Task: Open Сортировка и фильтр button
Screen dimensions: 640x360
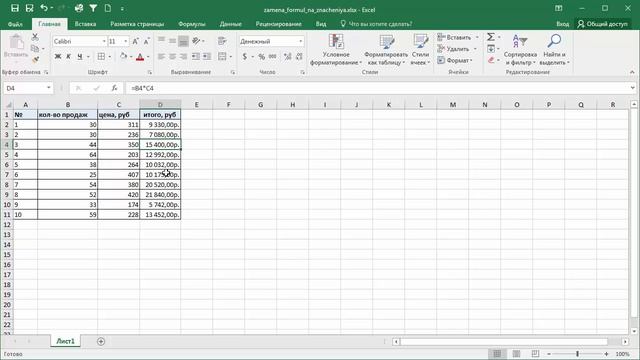Action: tap(520, 50)
